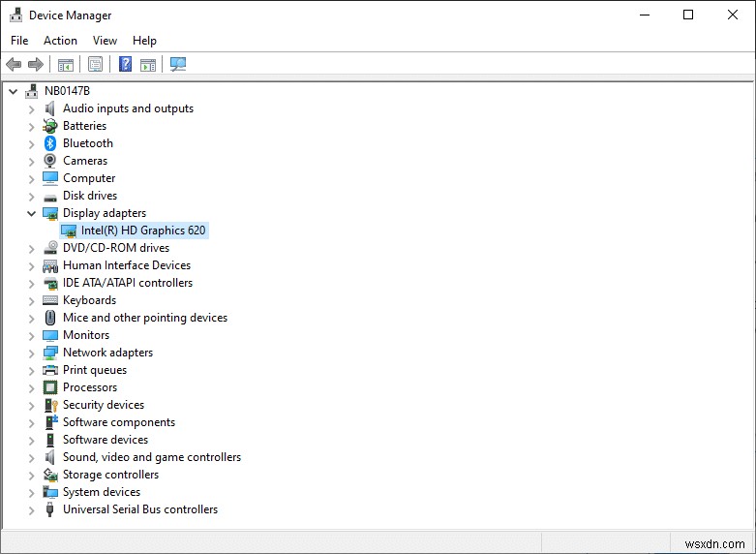Image resolution: width=756 pixels, height=554 pixels.
Task: Expand the Network adapters arrow
Action: [x=31, y=354]
